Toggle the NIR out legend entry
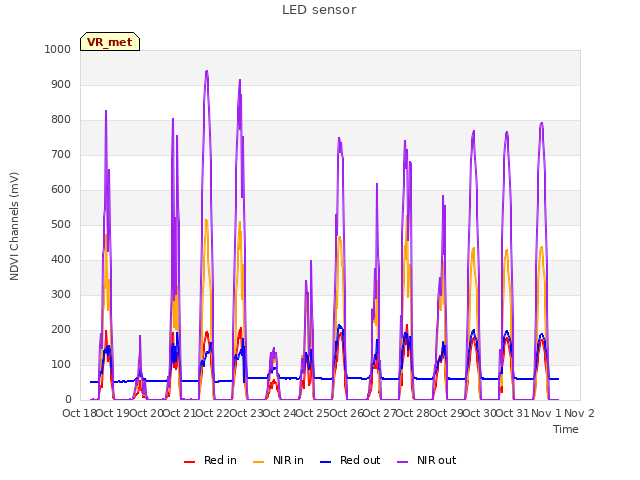 [427, 460]
